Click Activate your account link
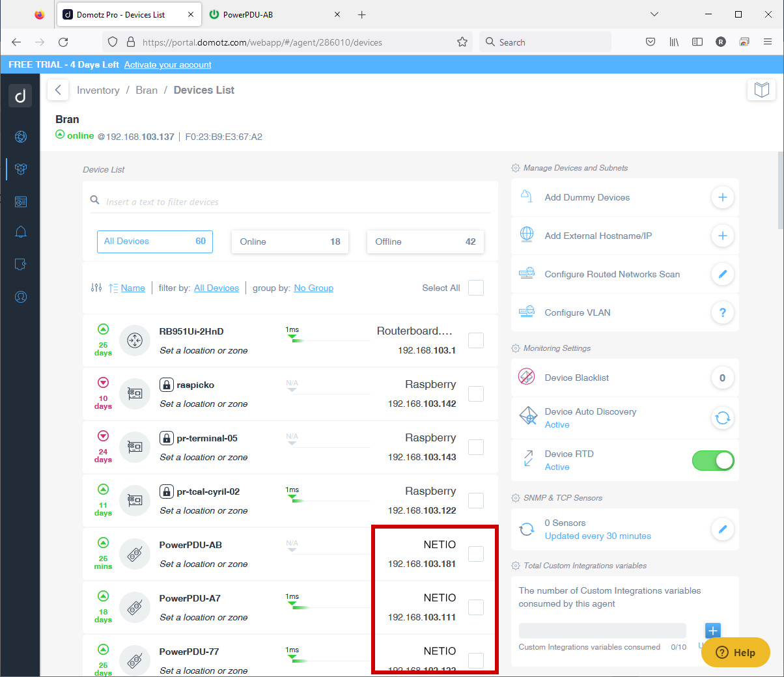 [x=168, y=64]
